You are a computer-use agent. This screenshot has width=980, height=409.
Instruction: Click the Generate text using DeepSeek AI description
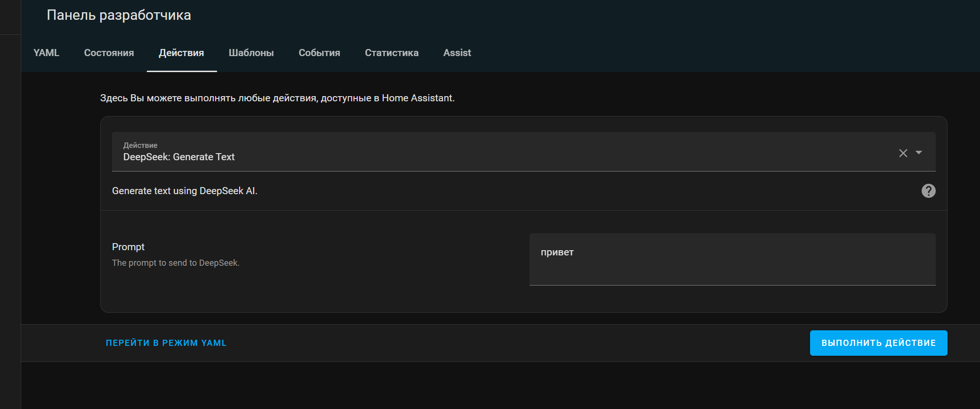coord(185,191)
